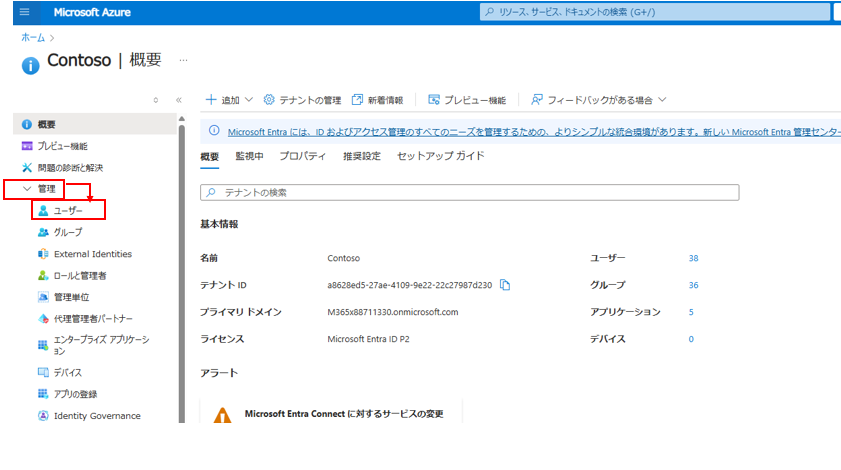Open the Microsoft Entra Connect alert title
841x470 pixels.
point(344,414)
